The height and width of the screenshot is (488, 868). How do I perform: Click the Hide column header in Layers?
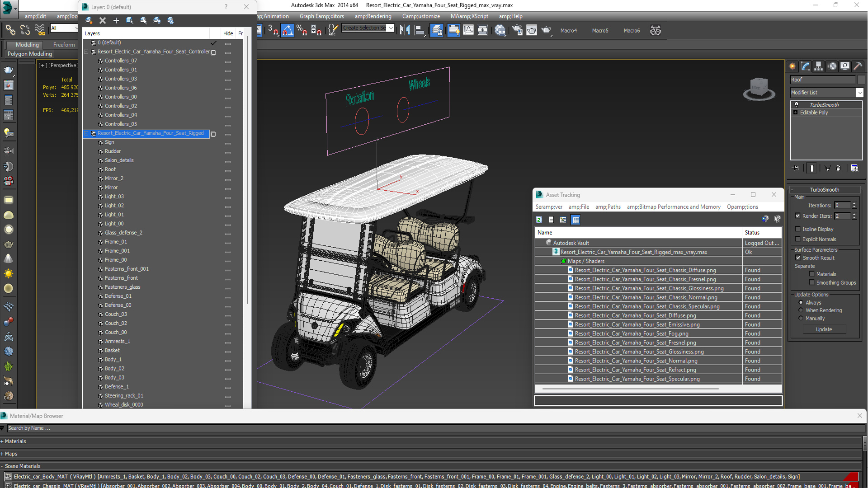click(x=228, y=33)
